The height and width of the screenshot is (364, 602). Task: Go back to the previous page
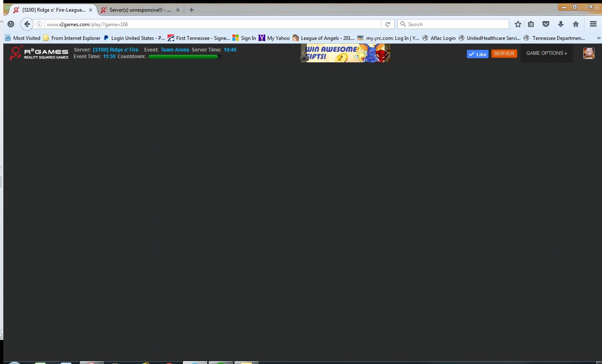point(27,25)
